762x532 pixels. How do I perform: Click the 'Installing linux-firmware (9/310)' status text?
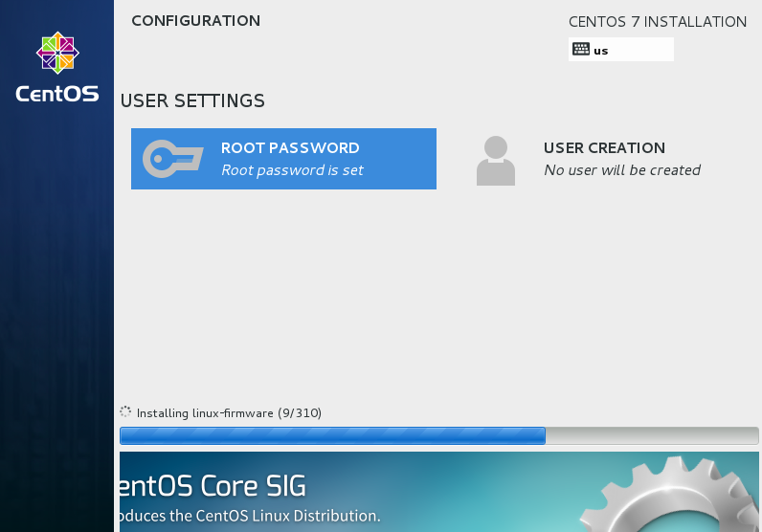pyautogui.click(x=229, y=413)
